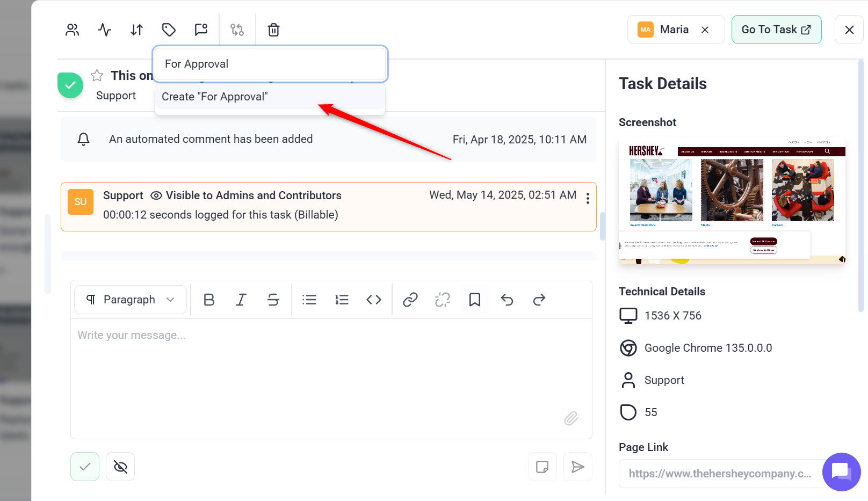Click the priority sort arrows icon
The image size is (868, 501).
[x=137, y=30]
